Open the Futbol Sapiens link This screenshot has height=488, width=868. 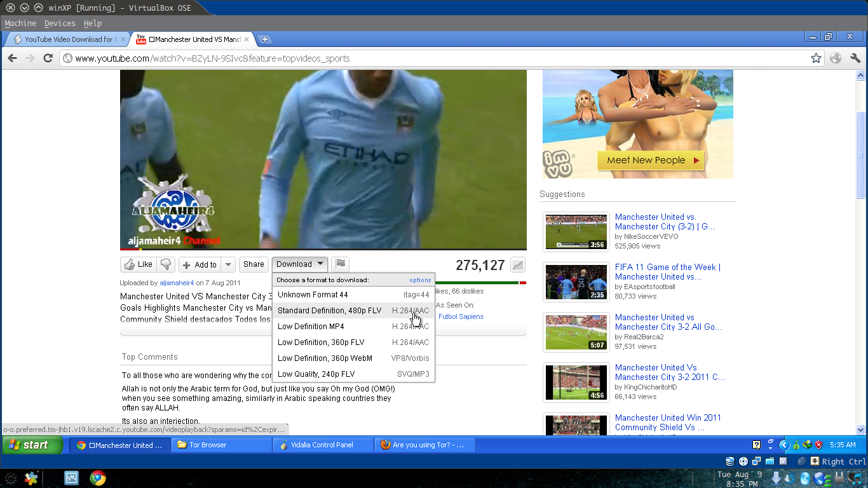461,316
